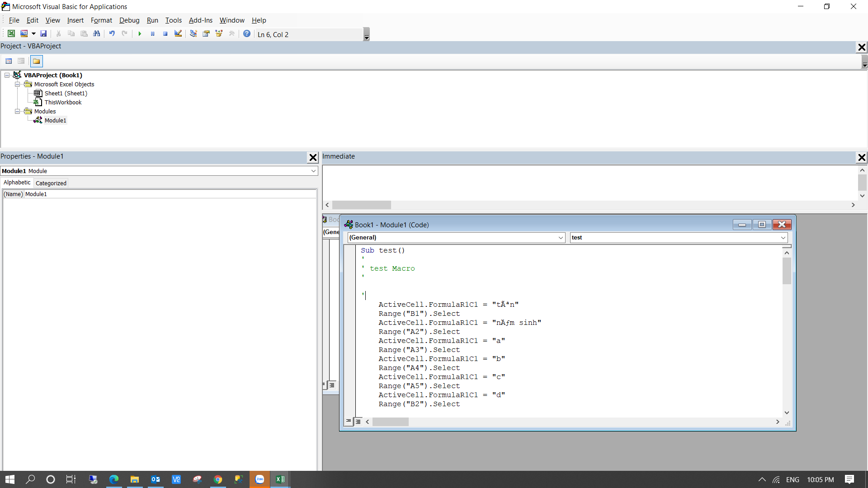Open the Object Browser icon
The width and height of the screenshot is (868, 488).
click(x=219, y=34)
